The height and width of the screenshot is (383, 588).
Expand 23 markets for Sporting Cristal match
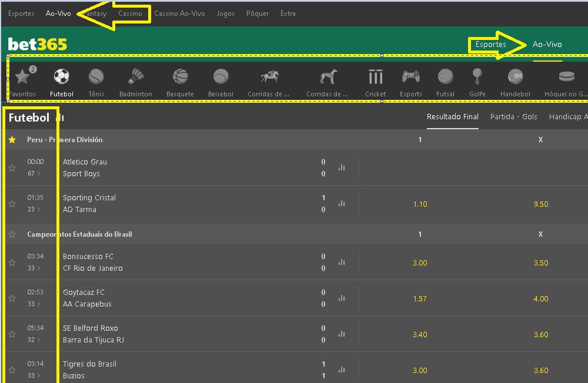(x=34, y=209)
